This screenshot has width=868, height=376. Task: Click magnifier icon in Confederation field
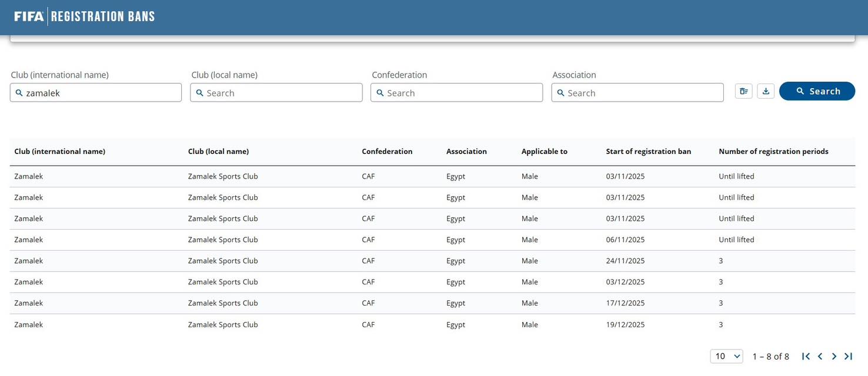point(380,93)
